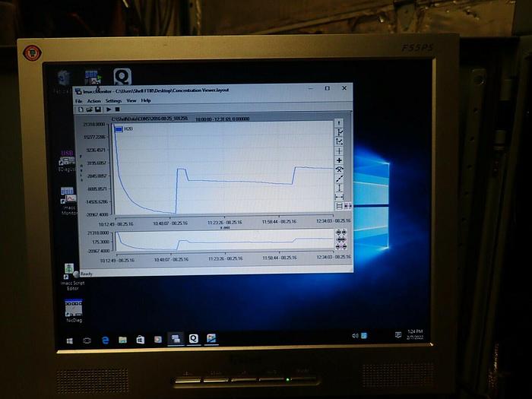This screenshot has width=532, height=399.
Task: Create a new layout with toolbar New icon
Action: (81, 109)
